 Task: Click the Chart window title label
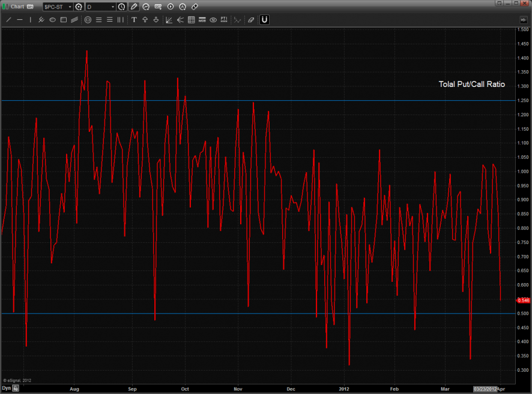pos(17,7)
